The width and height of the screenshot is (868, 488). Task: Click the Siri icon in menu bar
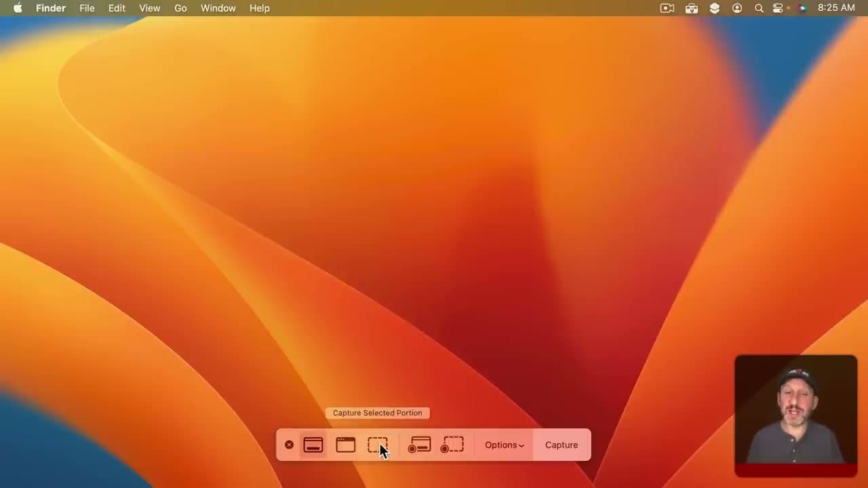click(x=802, y=8)
